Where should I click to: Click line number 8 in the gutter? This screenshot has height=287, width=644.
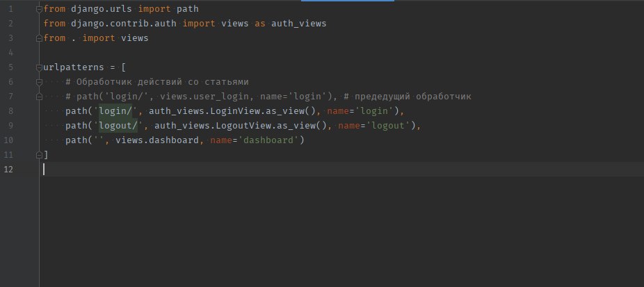point(10,111)
